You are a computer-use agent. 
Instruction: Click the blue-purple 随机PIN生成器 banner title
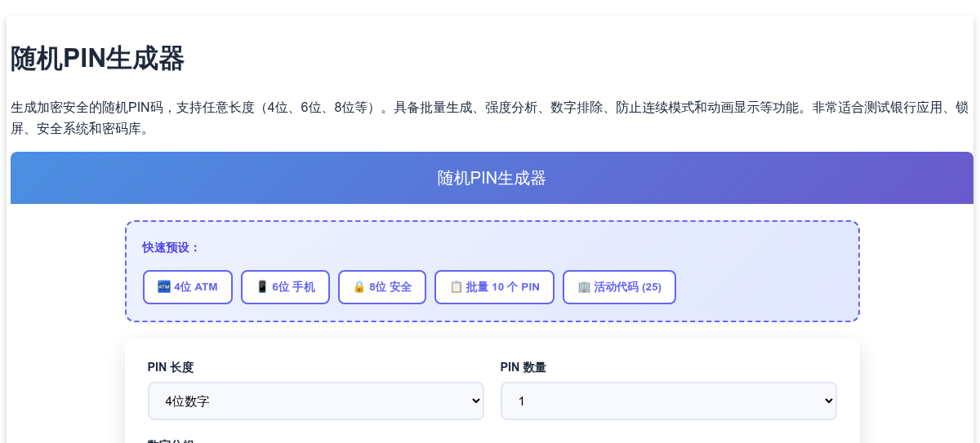pyautogui.click(x=492, y=178)
